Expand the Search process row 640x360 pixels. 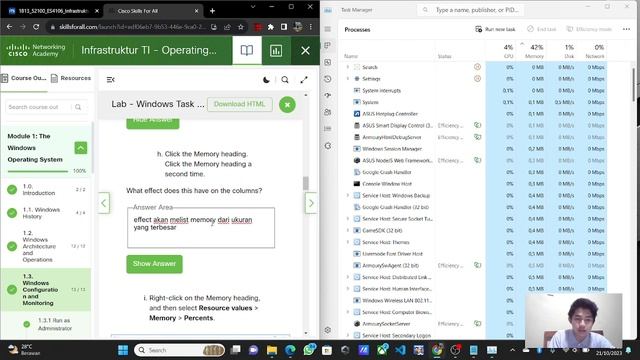[x=348, y=67]
